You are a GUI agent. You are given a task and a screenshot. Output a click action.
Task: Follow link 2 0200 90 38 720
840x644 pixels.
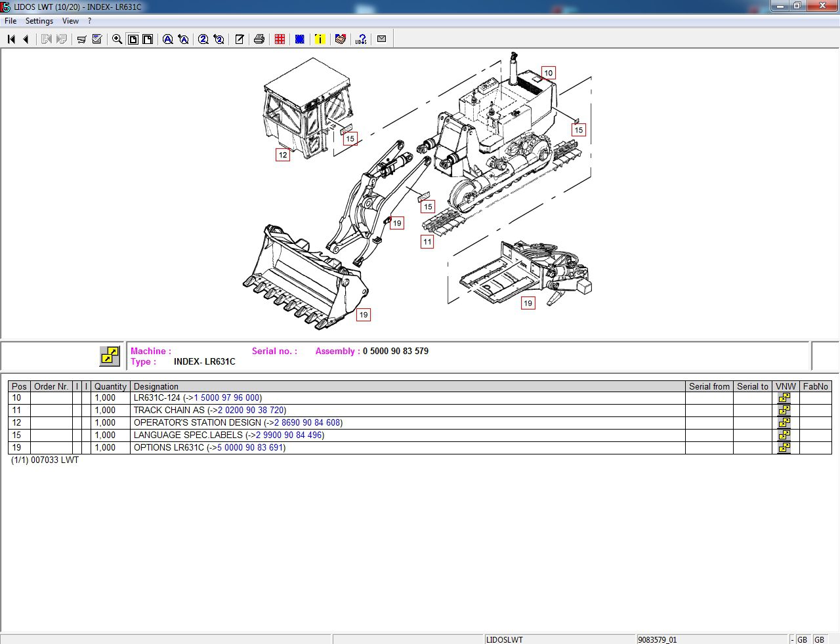(x=251, y=410)
